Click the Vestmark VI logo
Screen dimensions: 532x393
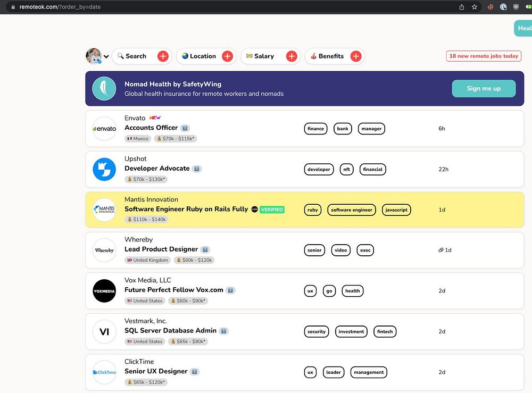click(x=104, y=332)
